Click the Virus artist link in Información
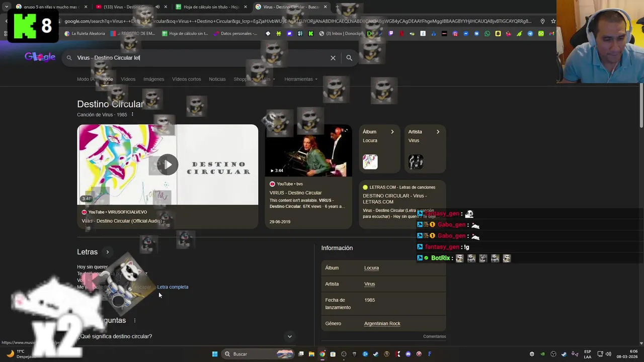 pos(369,284)
